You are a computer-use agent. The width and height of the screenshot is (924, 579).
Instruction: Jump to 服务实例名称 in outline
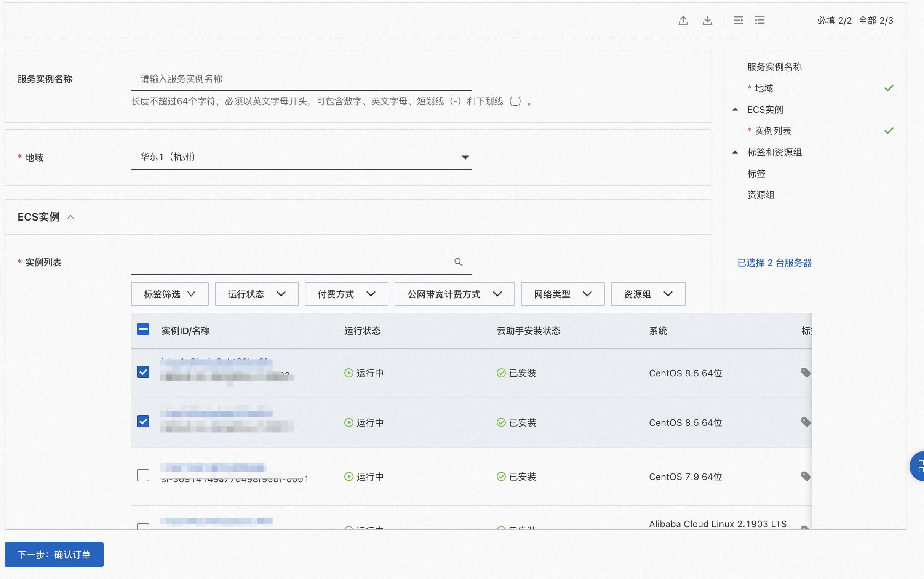pos(774,67)
